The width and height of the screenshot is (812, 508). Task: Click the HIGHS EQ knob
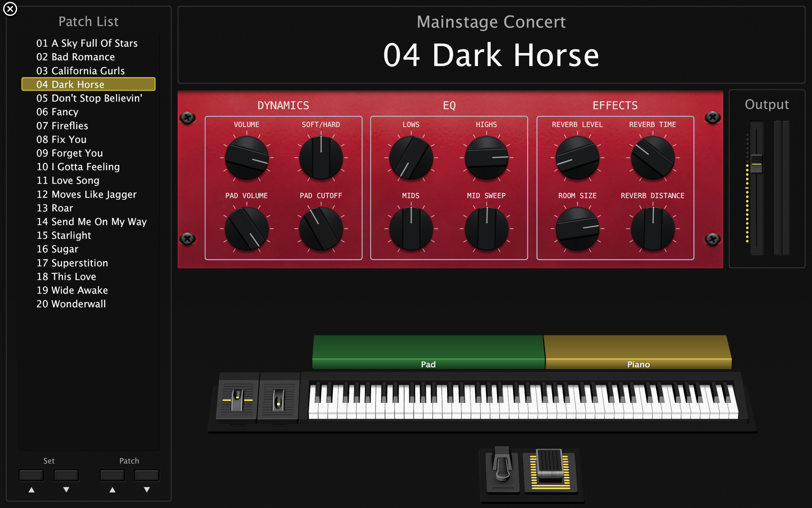pyautogui.click(x=487, y=158)
